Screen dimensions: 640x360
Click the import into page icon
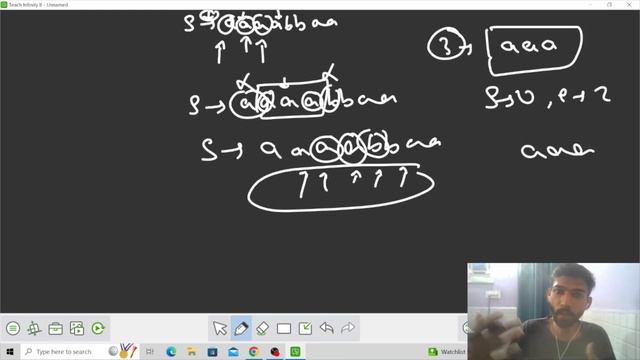click(x=305, y=328)
